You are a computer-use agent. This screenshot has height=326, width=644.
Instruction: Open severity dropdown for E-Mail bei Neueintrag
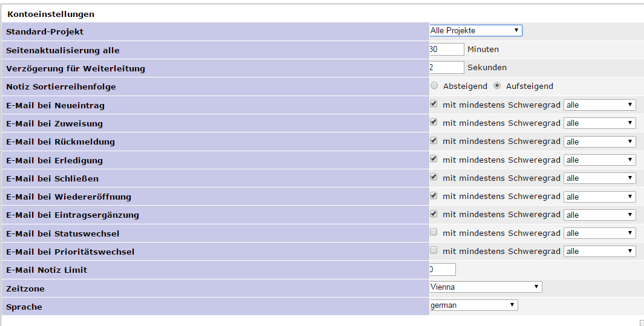click(600, 105)
